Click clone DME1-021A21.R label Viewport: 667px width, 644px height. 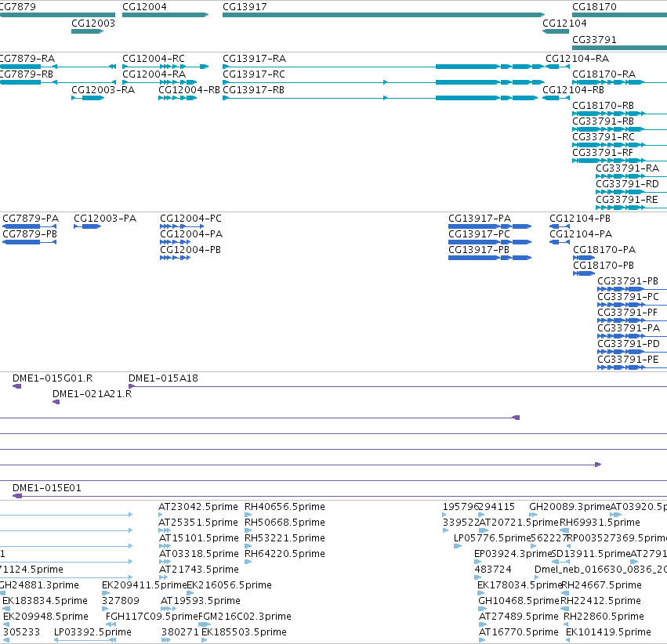click(92, 395)
